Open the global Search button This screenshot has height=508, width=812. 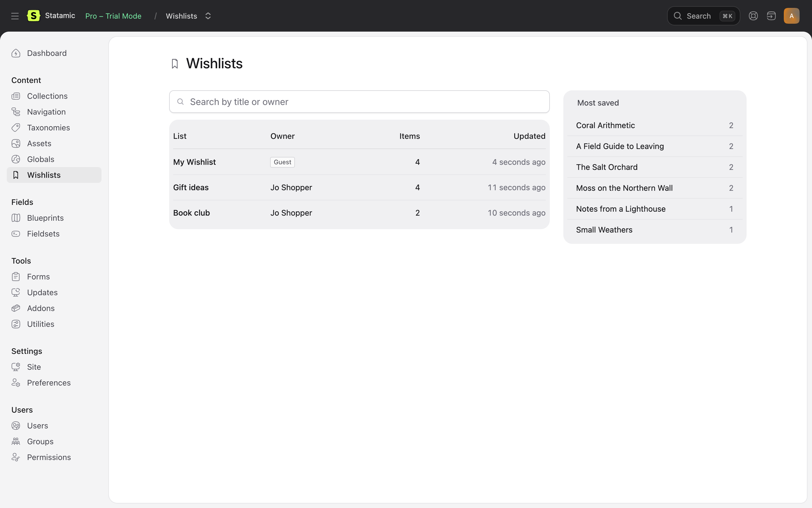tap(703, 16)
